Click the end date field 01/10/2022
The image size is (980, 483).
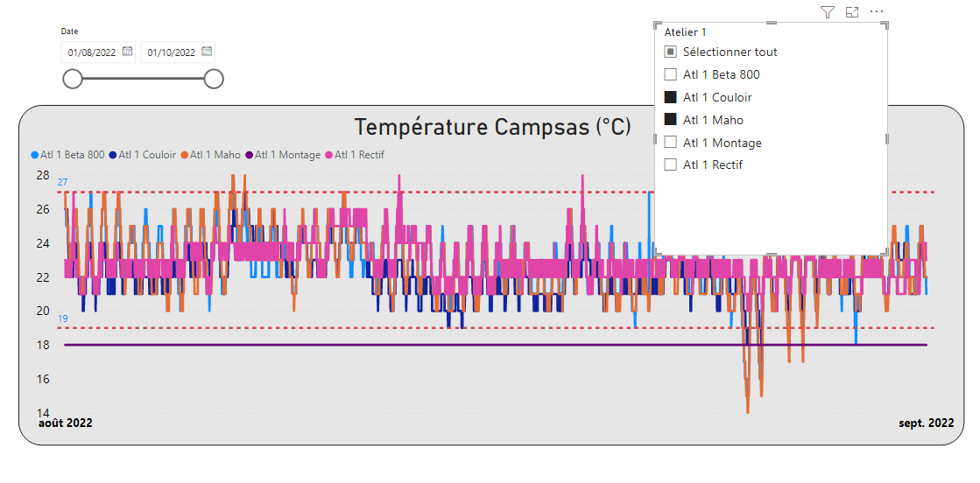click(x=178, y=52)
